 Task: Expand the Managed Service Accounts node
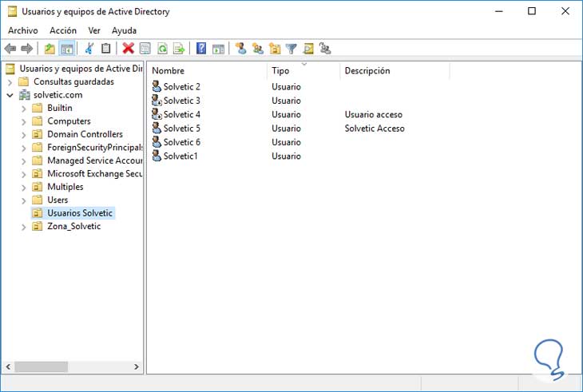pyautogui.click(x=24, y=161)
